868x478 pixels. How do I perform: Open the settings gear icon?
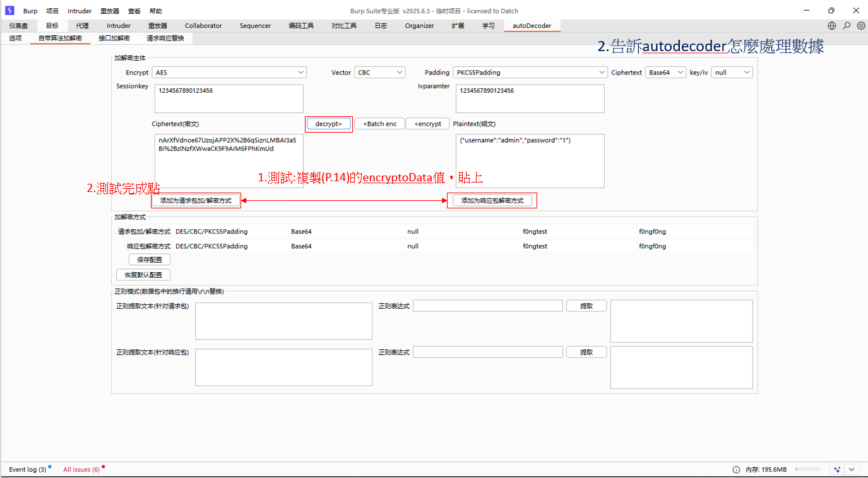click(x=861, y=26)
